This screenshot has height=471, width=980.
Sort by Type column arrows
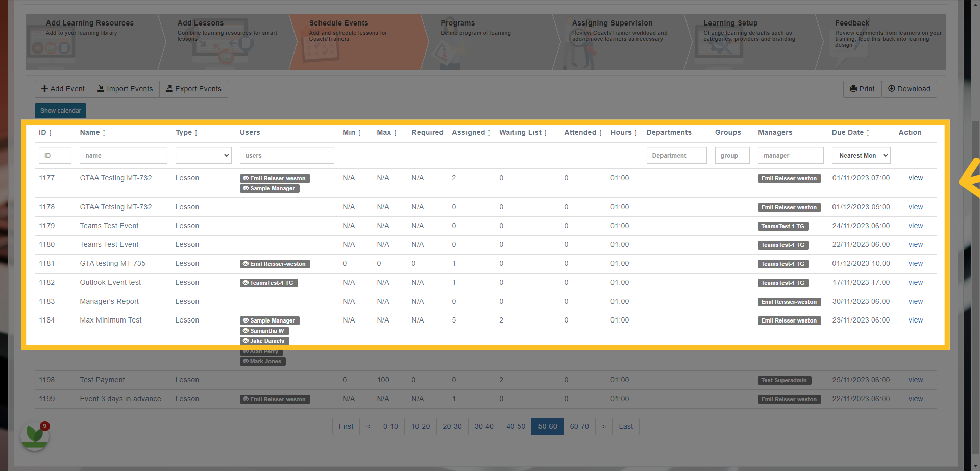(196, 133)
